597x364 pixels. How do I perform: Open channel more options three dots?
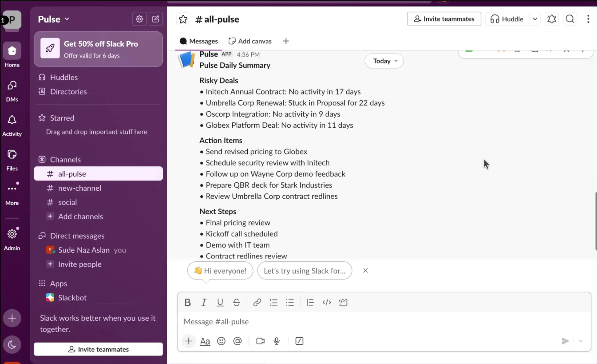pyautogui.click(x=588, y=19)
